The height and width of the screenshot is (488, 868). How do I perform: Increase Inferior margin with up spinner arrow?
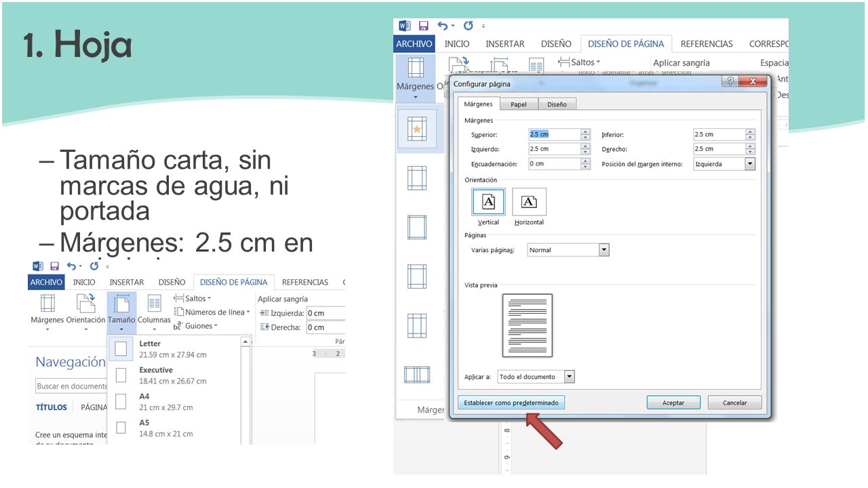pos(750,131)
